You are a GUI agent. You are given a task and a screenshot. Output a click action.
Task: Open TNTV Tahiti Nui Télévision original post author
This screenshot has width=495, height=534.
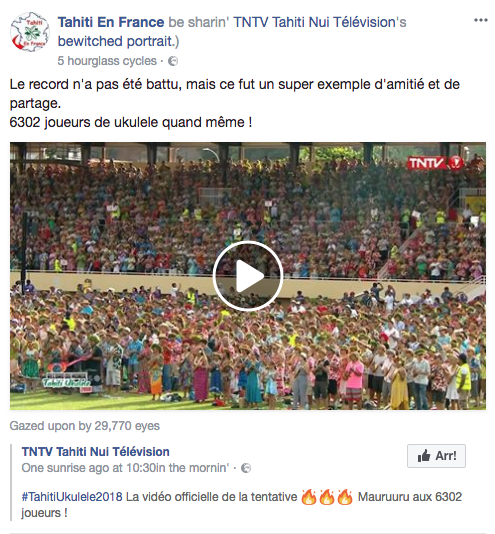96,452
